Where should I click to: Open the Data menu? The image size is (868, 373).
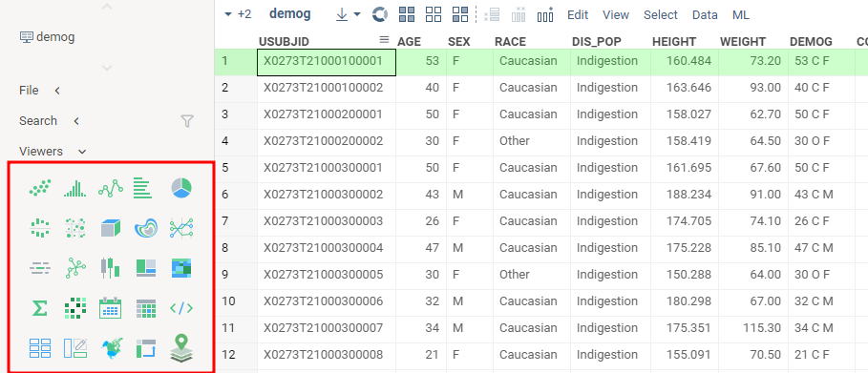pos(705,15)
